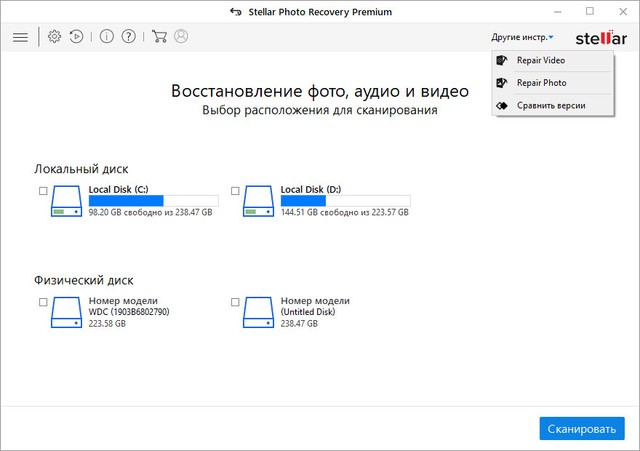640x451 pixels.
Task: Click the Local Disk (C:) drive icon
Action: (x=66, y=201)
